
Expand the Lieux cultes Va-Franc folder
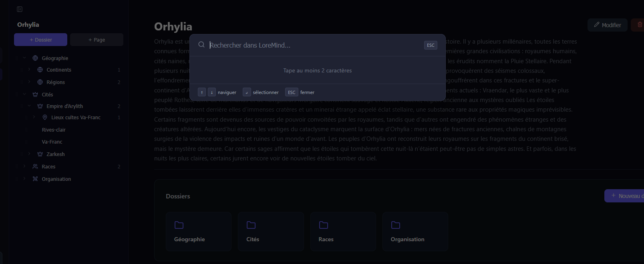(34, 117)
